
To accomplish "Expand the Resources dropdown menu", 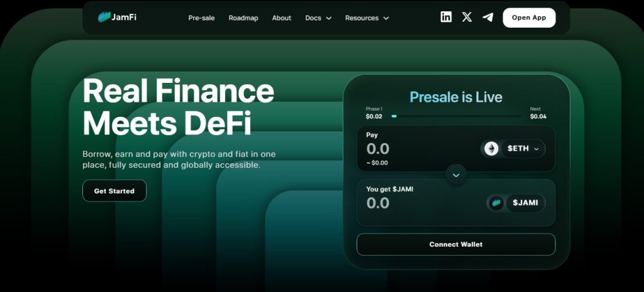I will (x=367, y=18).
